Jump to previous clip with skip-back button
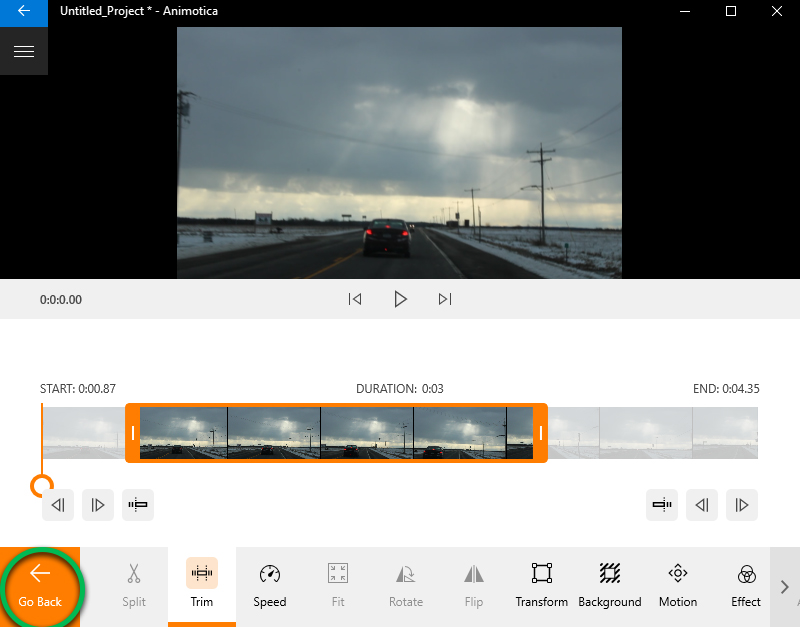The image size is (800, 627). tap(355, 299)
